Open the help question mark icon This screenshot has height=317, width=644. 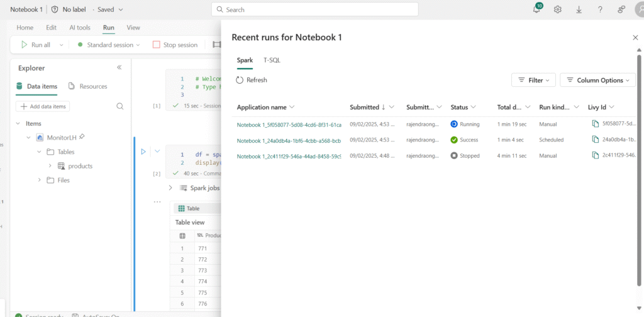(x=600, y=9)
